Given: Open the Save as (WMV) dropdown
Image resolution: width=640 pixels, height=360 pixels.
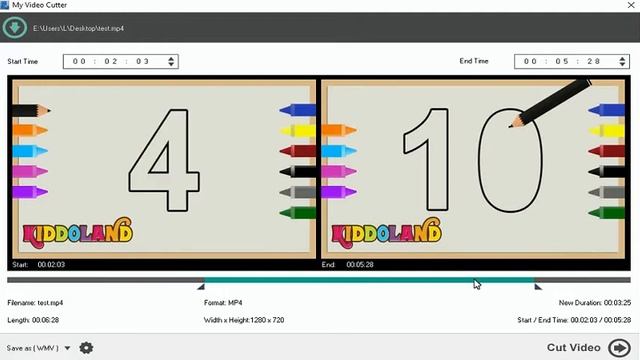Looking at the screenshot, I should [38, 348].
